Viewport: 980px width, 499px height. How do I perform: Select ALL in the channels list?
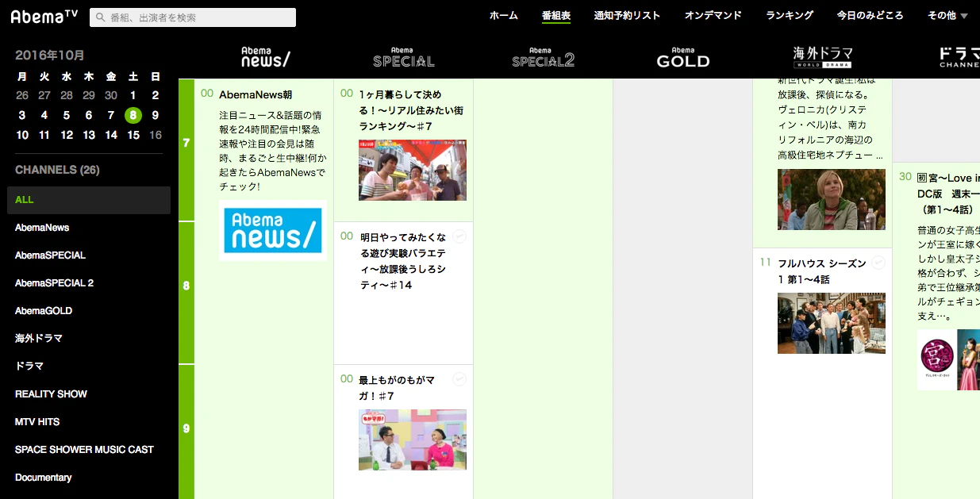tap(89, 200)
